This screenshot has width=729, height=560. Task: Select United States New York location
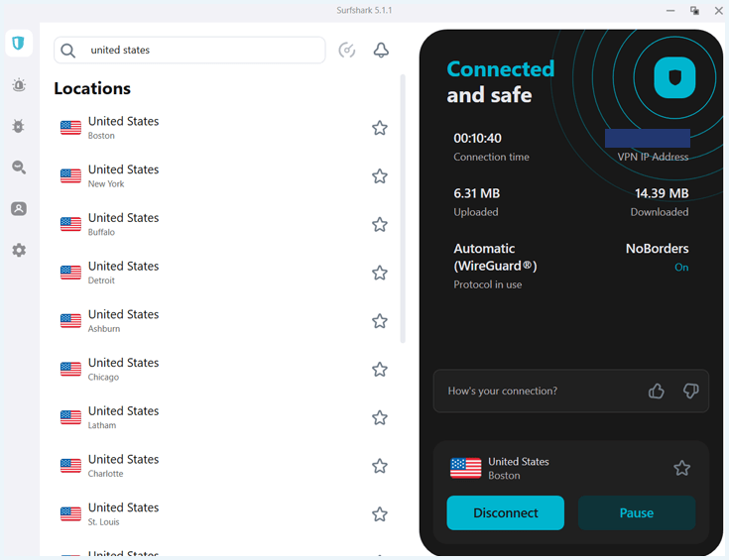(x=223, y=176)
